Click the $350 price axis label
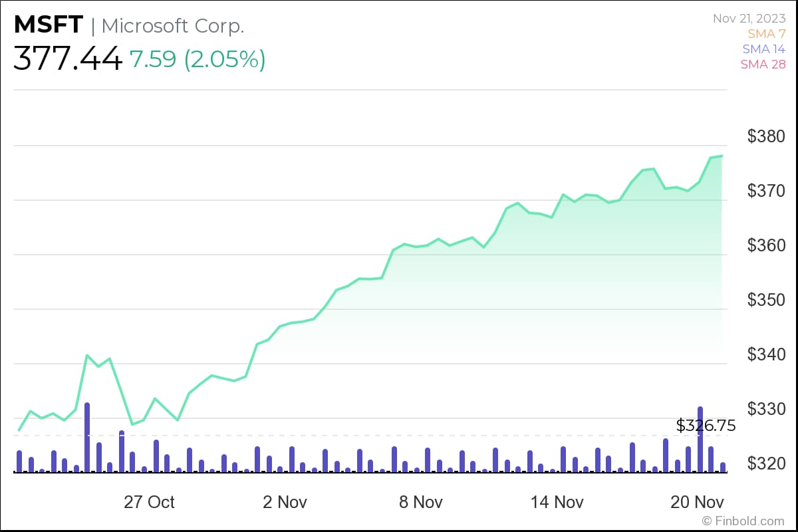 [x=766, y=301]
